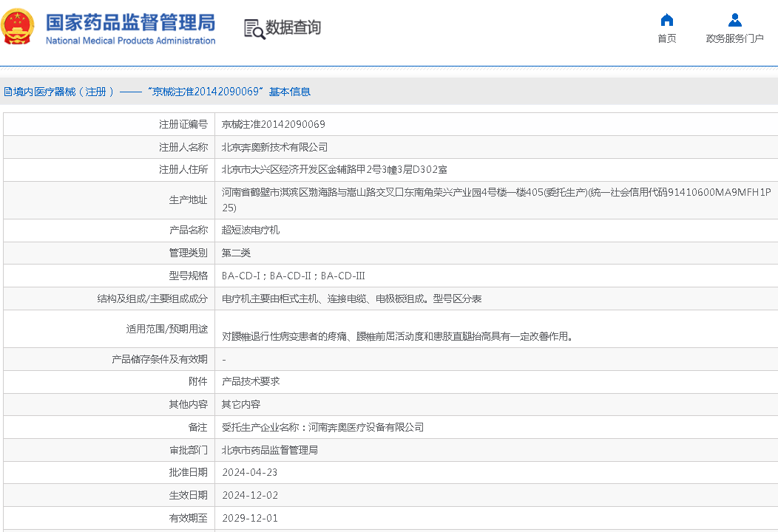Click registrant name 北京奔奥新技术有限公司
Image resolution: width=778 pixels, height=532 pixels.
274,147
